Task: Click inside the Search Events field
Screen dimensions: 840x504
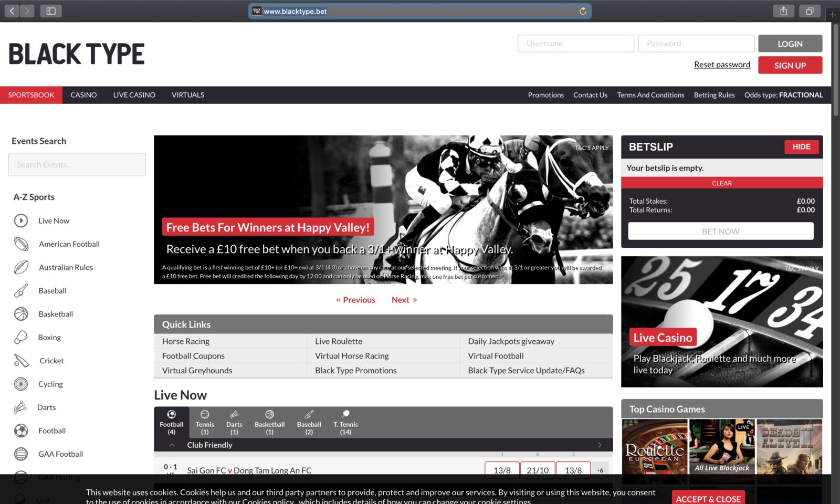Action: [77, 164]
